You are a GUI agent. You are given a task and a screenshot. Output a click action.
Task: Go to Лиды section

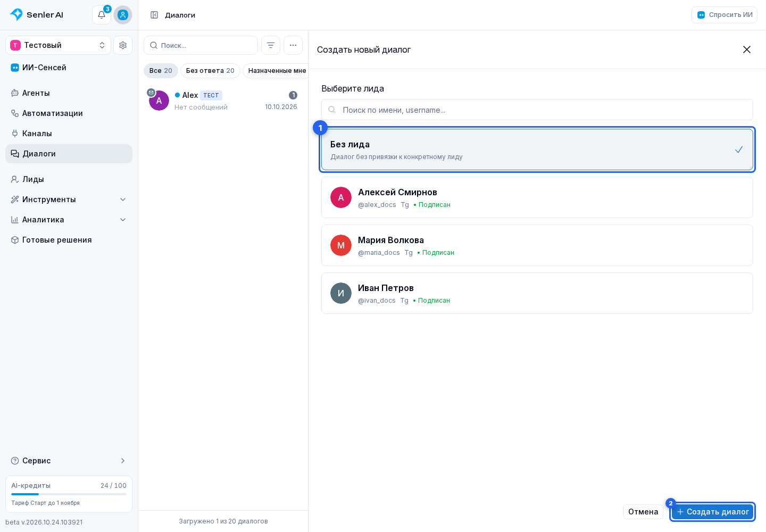click(69, 179)
